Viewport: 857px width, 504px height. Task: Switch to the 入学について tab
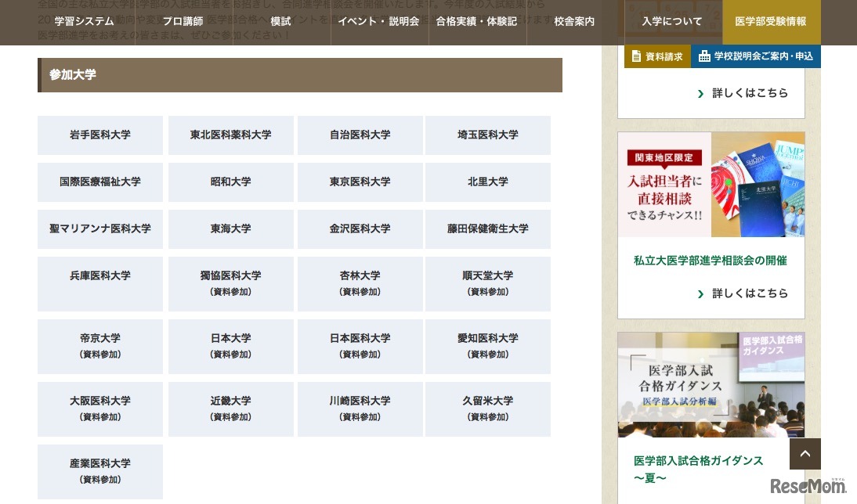click(672, 22)
